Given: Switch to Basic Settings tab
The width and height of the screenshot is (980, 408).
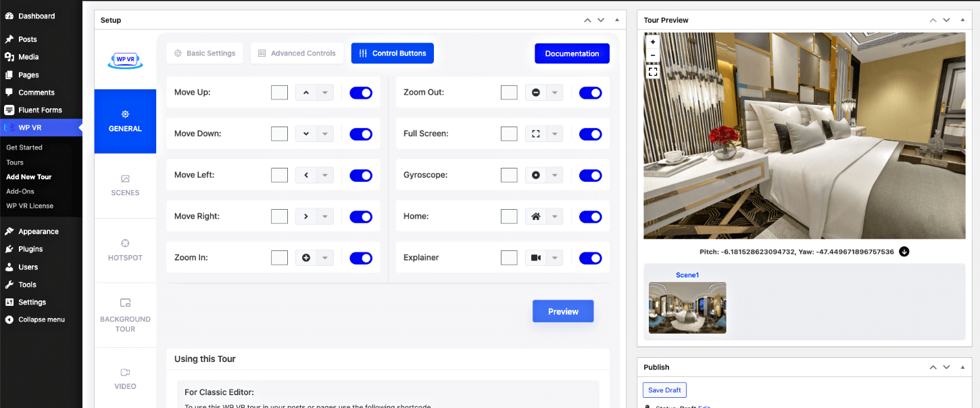Looking at the screenshot, I should click(205, 53).
